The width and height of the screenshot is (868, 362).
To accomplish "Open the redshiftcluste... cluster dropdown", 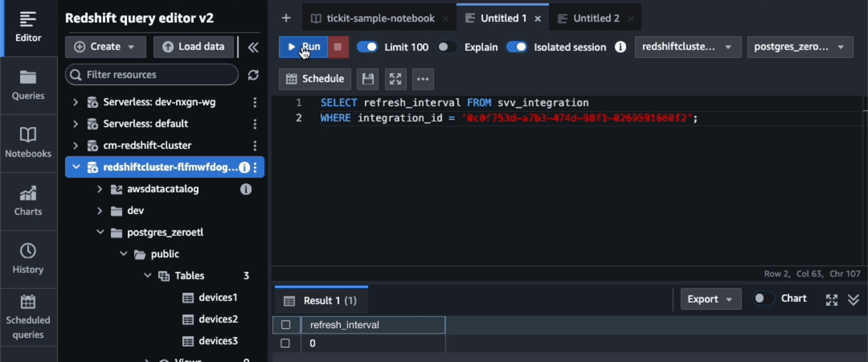I will point(688,47).
